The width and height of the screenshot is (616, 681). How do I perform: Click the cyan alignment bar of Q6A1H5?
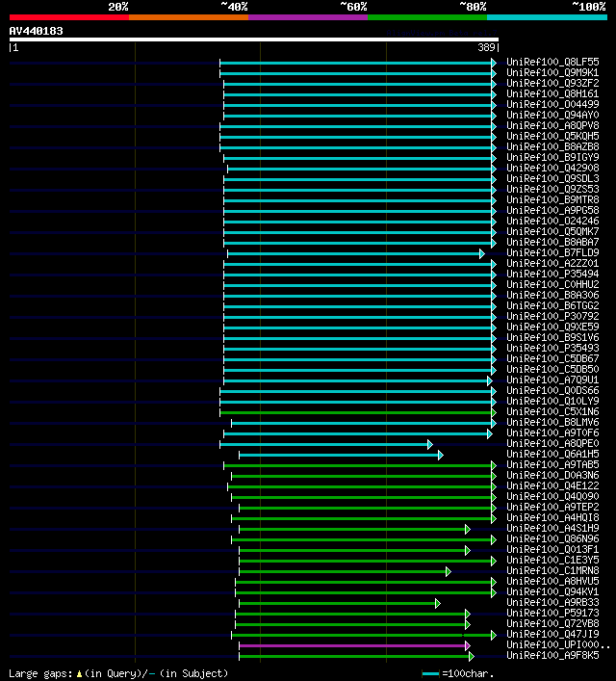pos(342,456)
